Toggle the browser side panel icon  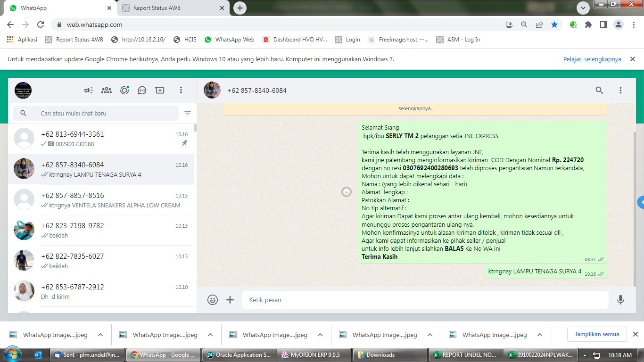603,25
